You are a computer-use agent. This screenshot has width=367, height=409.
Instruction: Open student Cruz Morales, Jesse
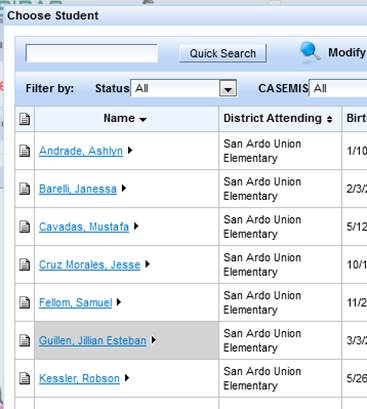click(90, 265)
